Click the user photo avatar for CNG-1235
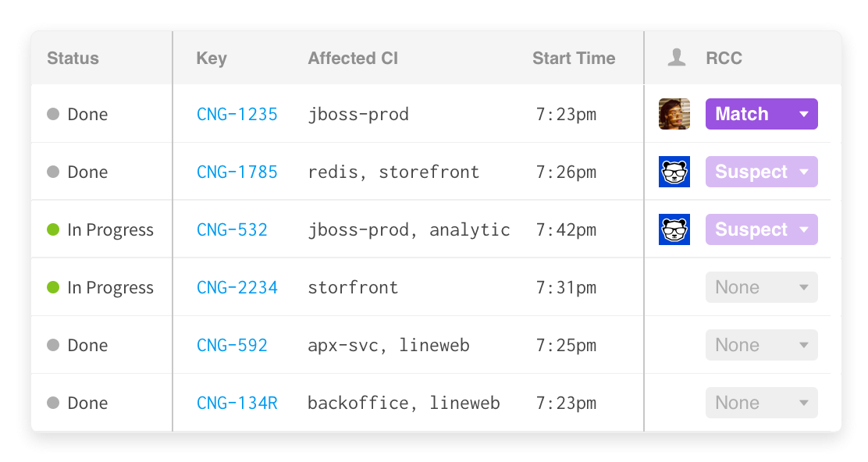Viewport: 868px width, 462px height. coord(674,114)
